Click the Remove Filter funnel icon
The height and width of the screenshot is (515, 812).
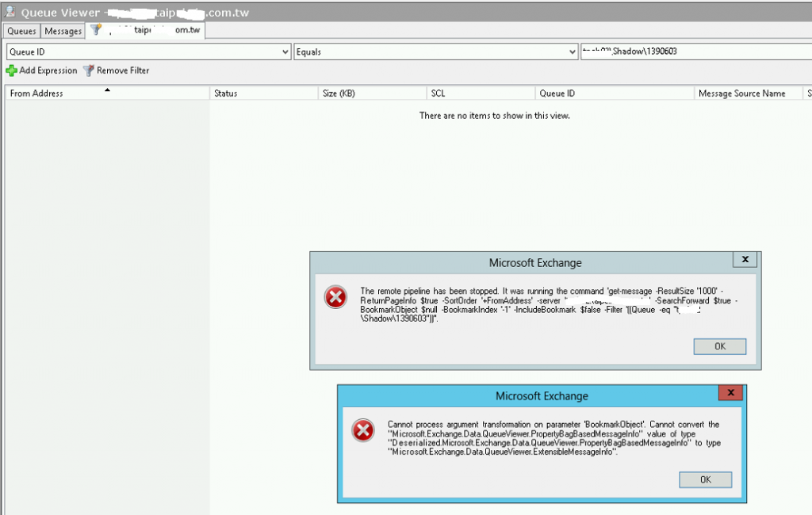tap(89, 71)
